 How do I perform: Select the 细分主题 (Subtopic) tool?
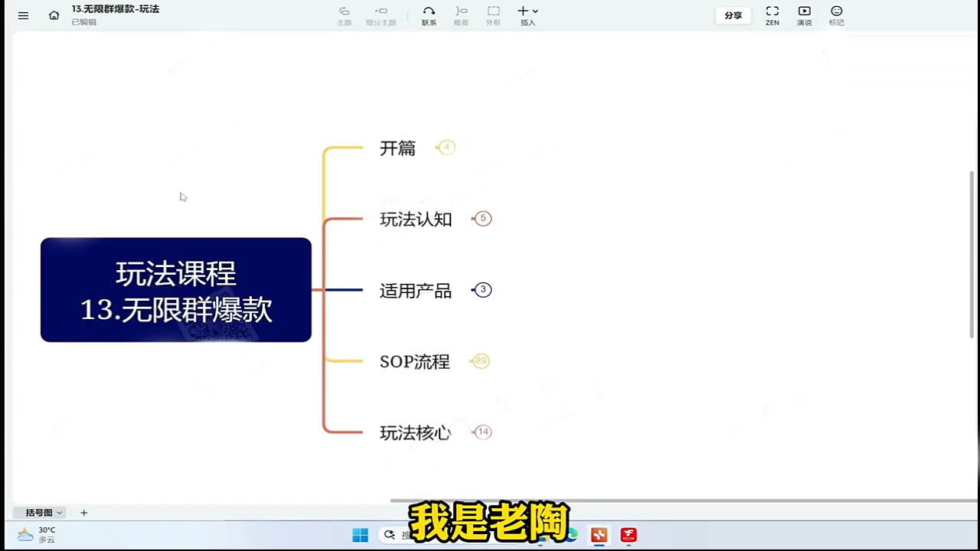(381, 14)
